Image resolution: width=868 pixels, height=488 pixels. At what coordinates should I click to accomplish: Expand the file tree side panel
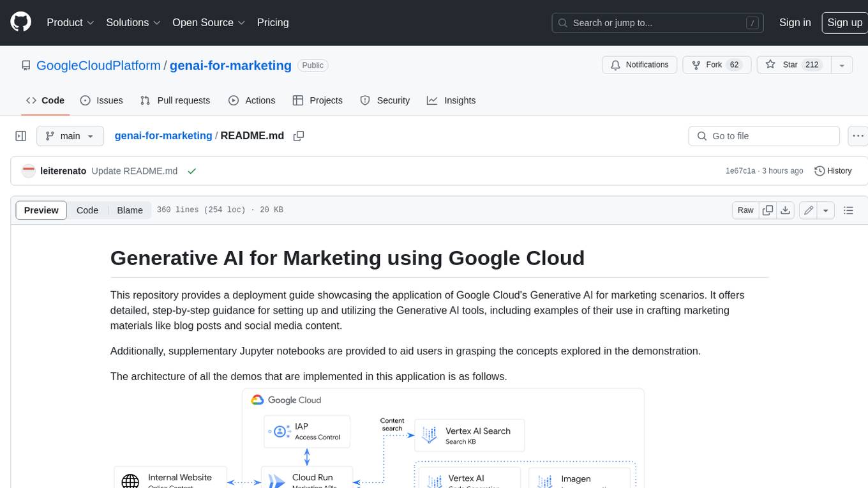point(20,136)
